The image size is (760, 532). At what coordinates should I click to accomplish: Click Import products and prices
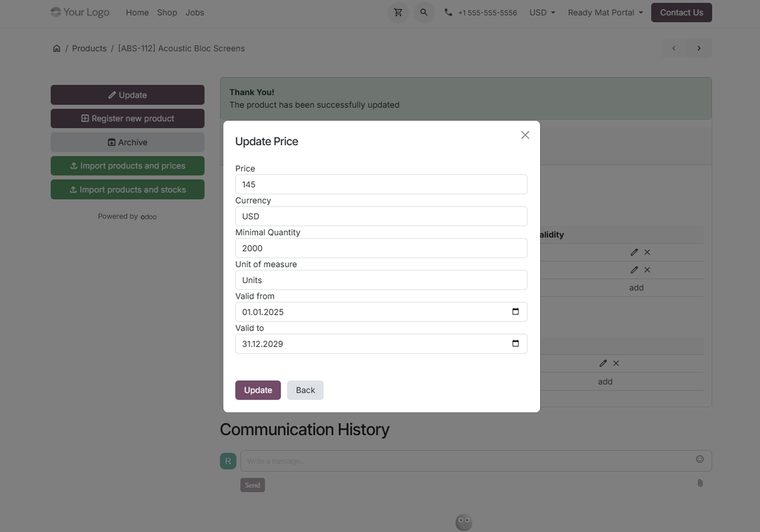click(128, 165)
